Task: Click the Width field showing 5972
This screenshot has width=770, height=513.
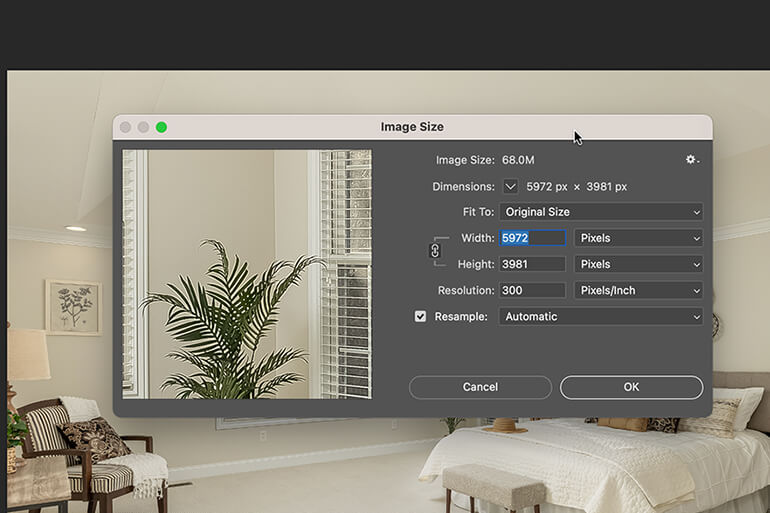Action: 533,238
